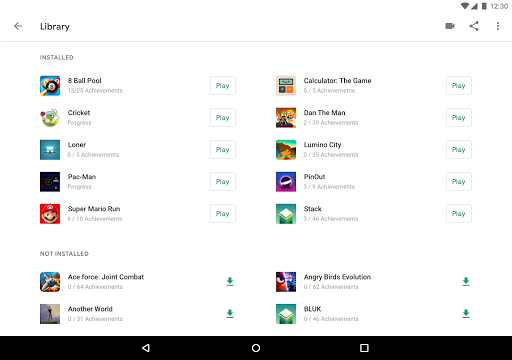Tap the Android back navigation triangle

(146, 348)
